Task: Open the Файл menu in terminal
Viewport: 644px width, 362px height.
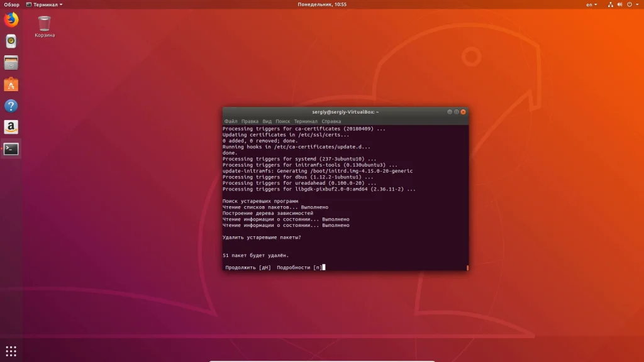Action: [230, 121]
